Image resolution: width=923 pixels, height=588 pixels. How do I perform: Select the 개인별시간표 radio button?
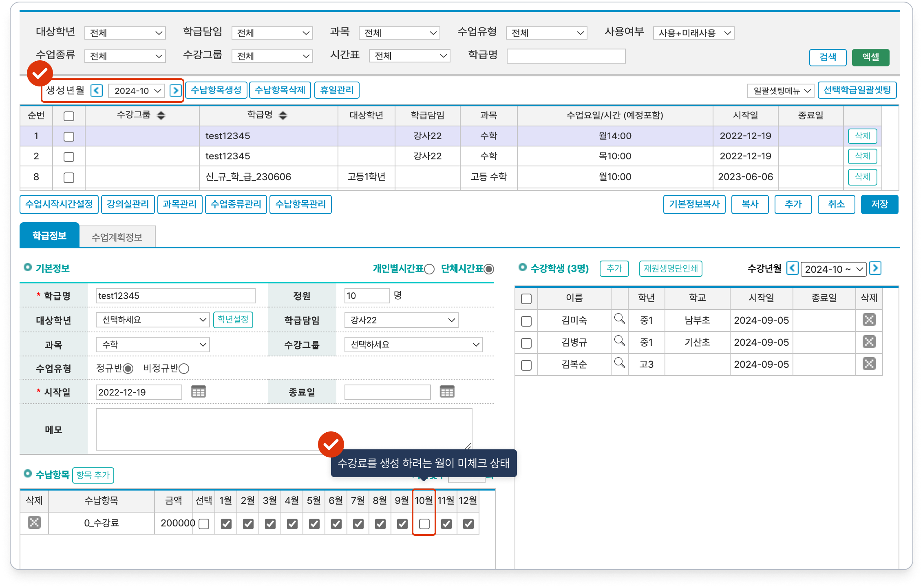pos(429,269)
